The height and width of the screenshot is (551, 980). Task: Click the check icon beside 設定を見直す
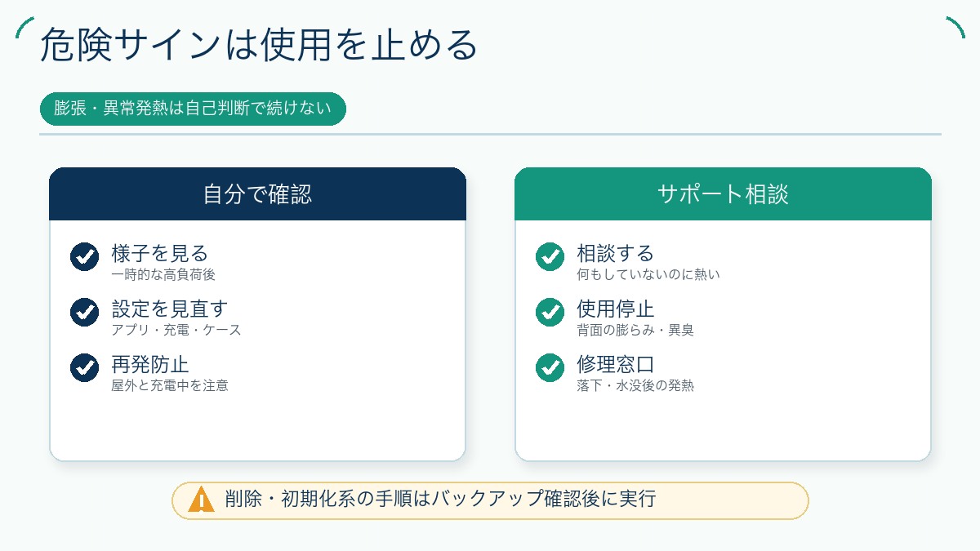[x=85, y=312]
